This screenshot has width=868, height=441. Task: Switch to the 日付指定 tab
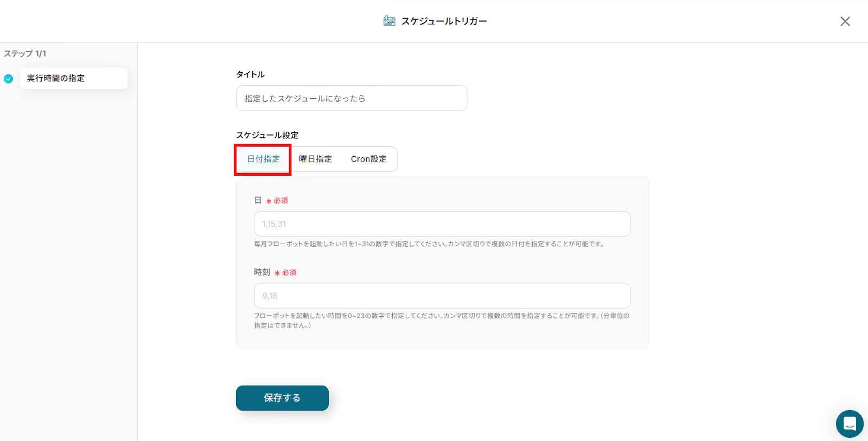point(264,159)
